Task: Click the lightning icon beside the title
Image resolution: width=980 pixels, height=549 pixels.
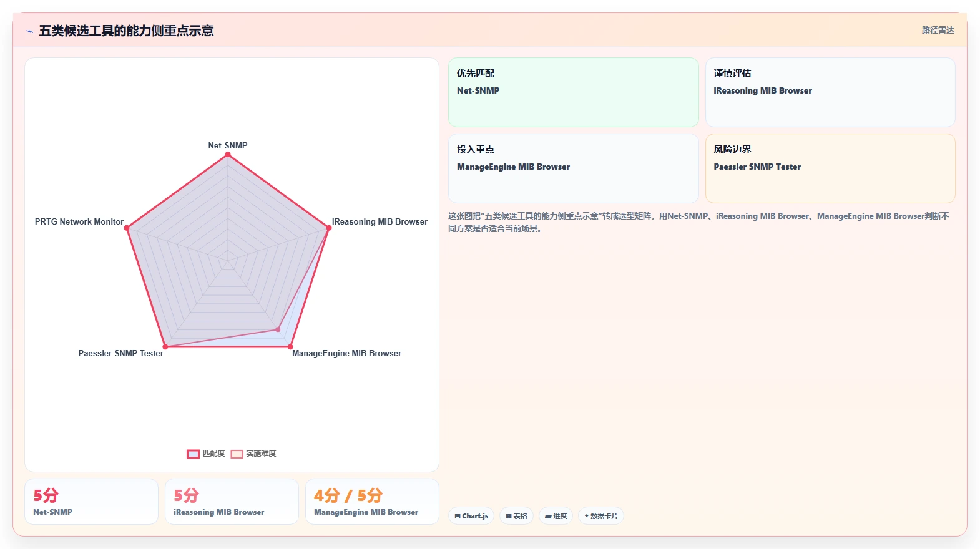Action: [x=29, y=31]
